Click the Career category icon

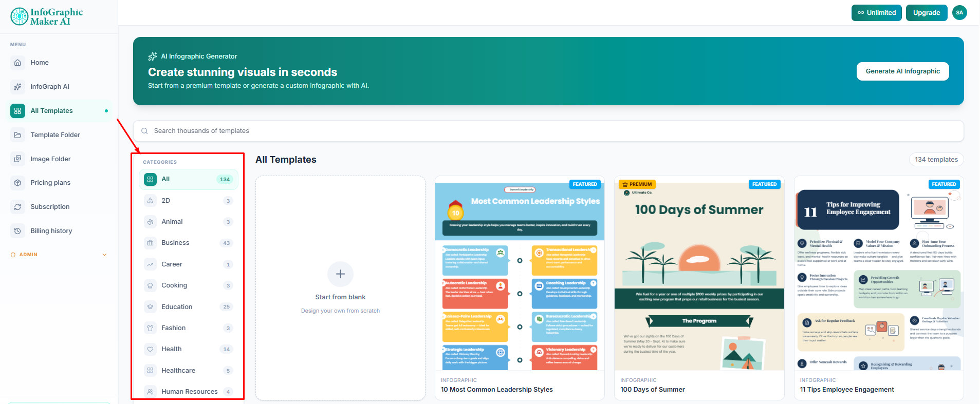click(150, 264)
